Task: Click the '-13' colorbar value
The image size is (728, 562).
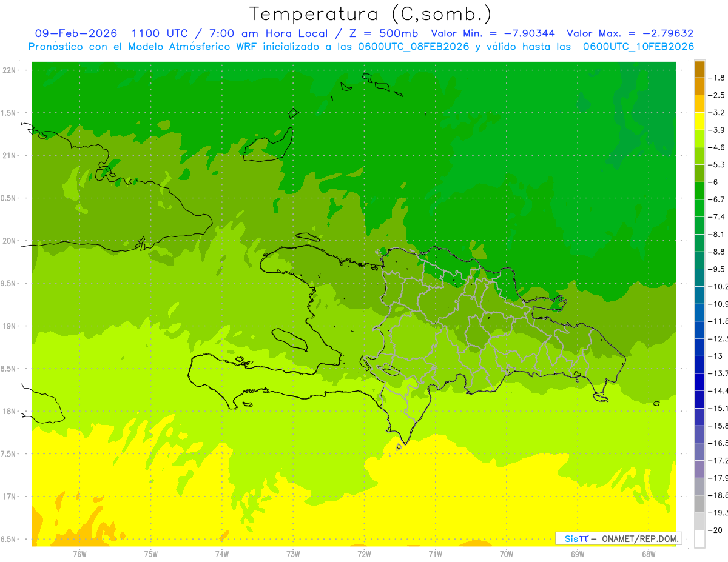Action: 716,356
